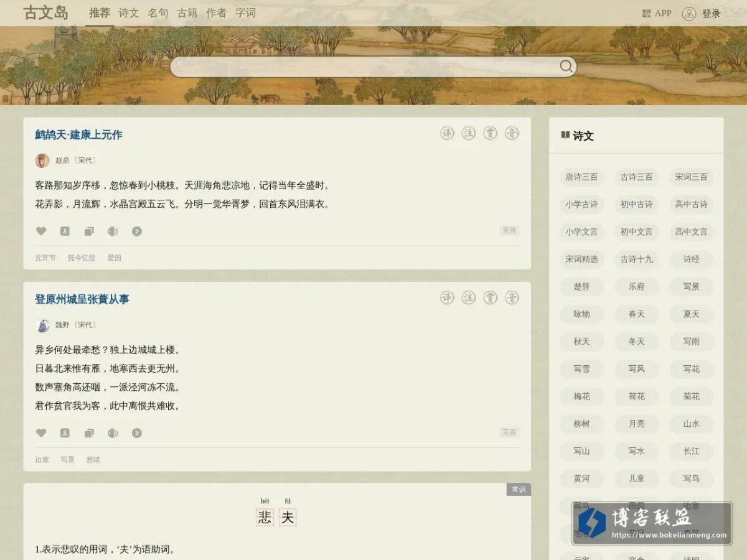Click the 古文岛 site logo
The image size is (747, 560).
(46, 13)
